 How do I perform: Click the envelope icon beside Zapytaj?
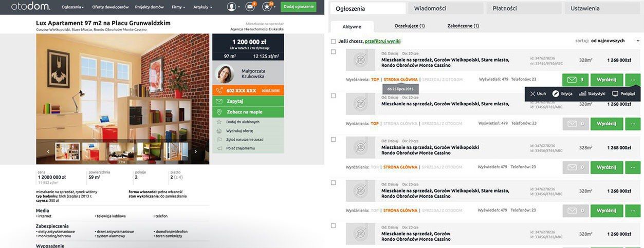click(x=219, y=101)
